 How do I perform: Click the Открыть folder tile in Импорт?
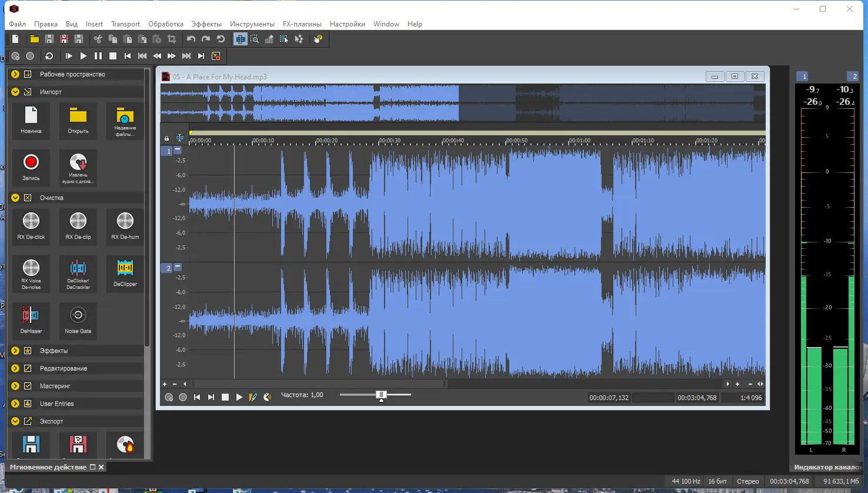(78, 121)
